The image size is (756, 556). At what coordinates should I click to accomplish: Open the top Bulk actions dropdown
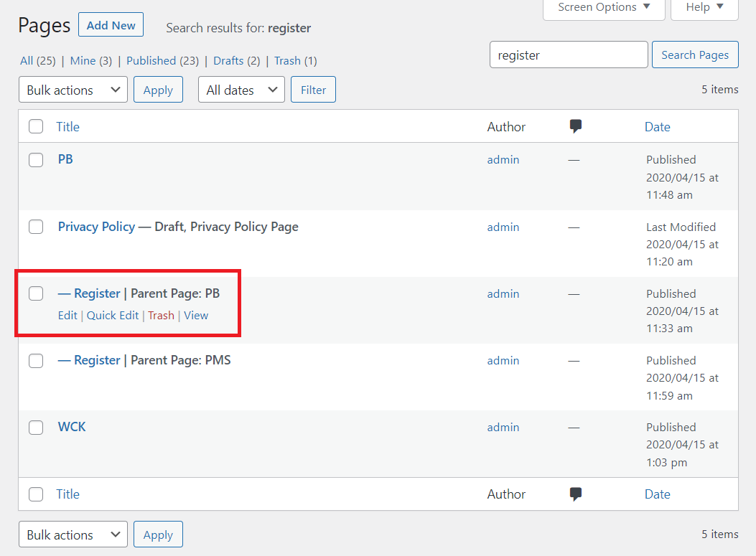pyautogui.click(x=73, y=90)
